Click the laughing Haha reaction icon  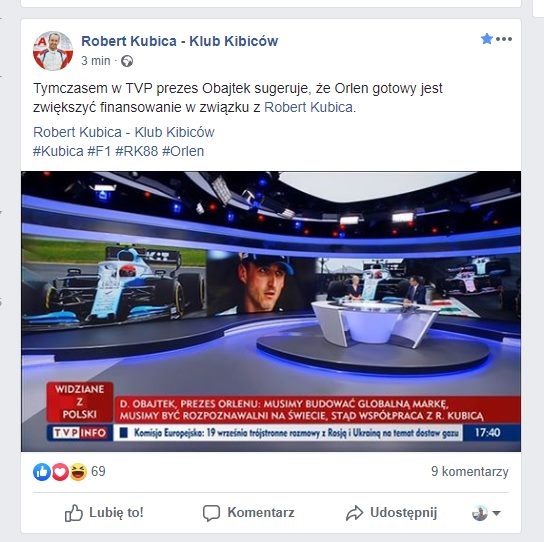78,472
